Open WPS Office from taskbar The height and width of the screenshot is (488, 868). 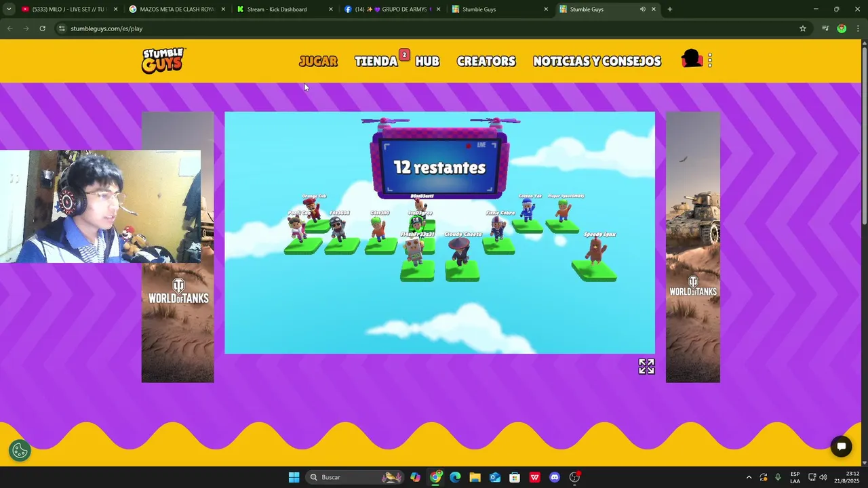(x=534, y=477)
